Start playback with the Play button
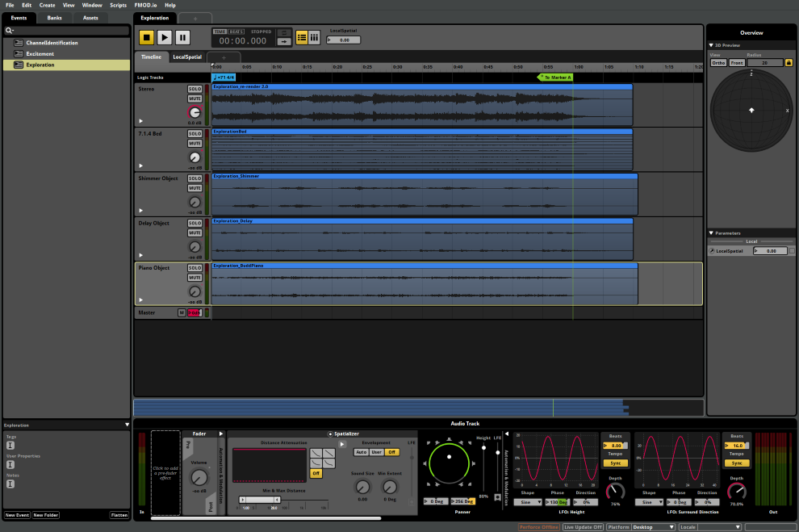 click(165, 37)
